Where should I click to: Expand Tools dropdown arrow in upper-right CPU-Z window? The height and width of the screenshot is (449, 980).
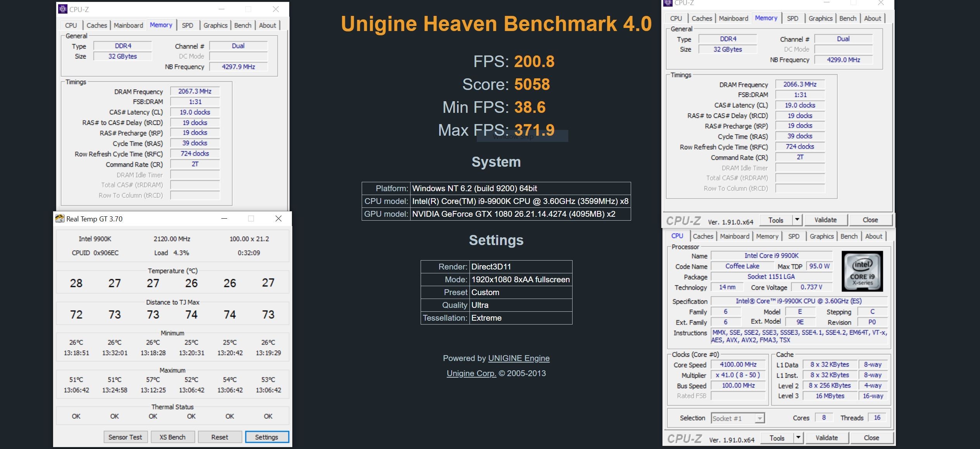797,220
